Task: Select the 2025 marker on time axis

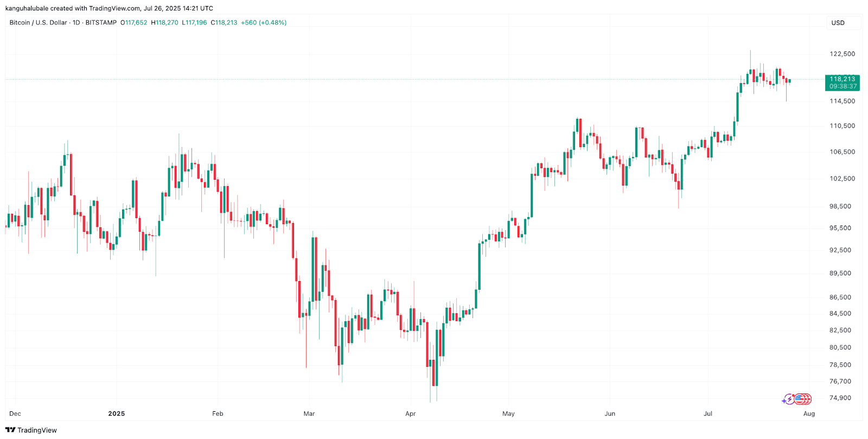Action: [116, 413]
